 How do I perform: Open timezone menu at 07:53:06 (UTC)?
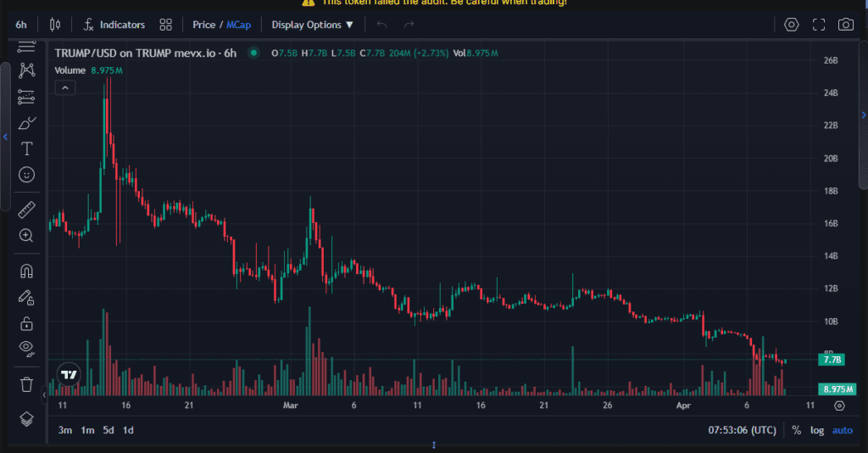742,430
